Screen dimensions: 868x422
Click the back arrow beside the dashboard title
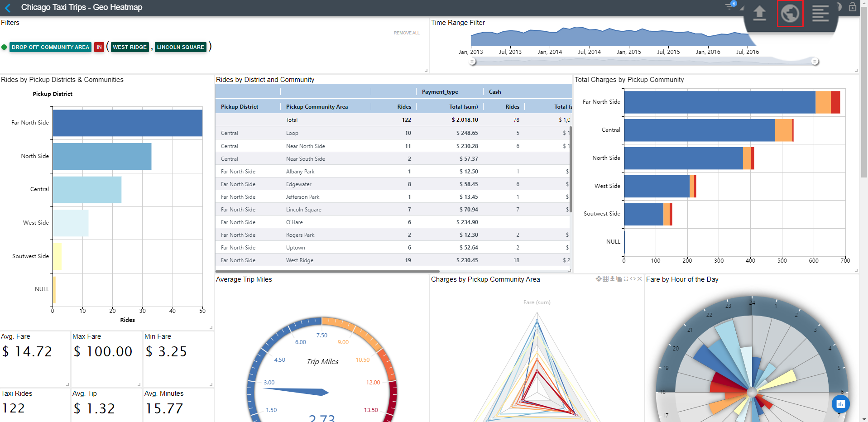click(x=8, y=8)
